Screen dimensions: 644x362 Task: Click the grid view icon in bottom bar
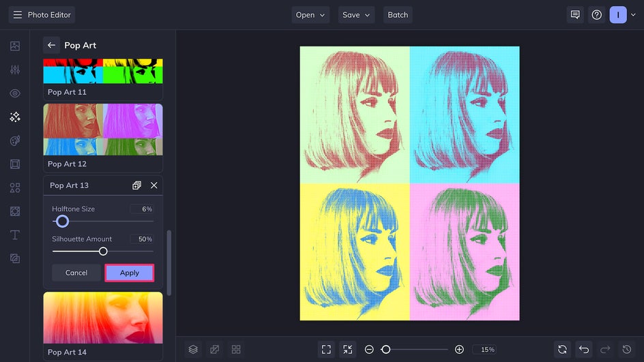[x=236, y=349]
